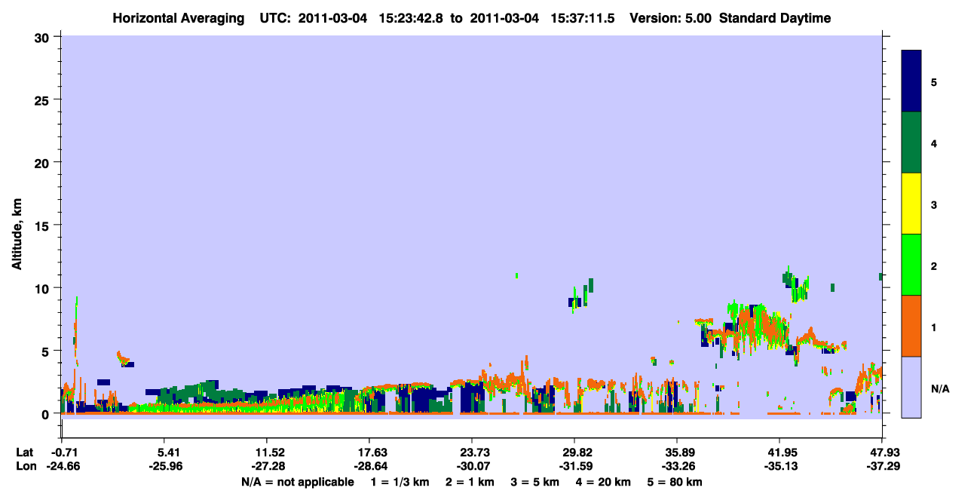Screen dimensions: 980x503
Task: Click the yellow colorbar segment labeled 3
Action: coord(911,204)
